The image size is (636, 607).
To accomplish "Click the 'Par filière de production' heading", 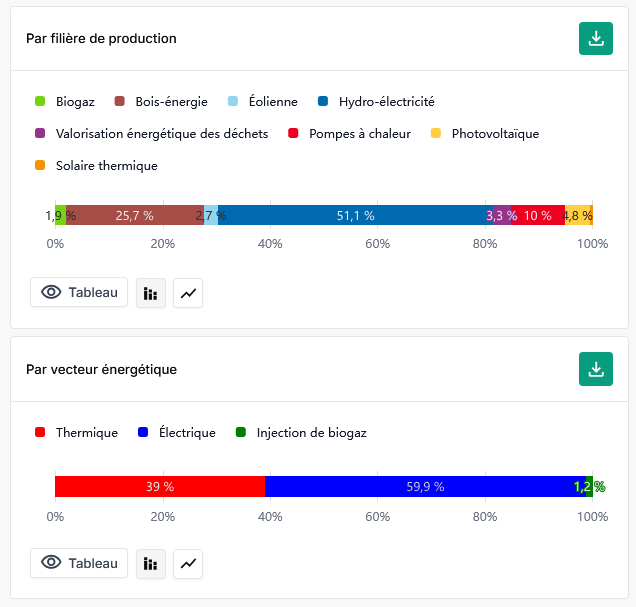I will [x=101, y=39].
